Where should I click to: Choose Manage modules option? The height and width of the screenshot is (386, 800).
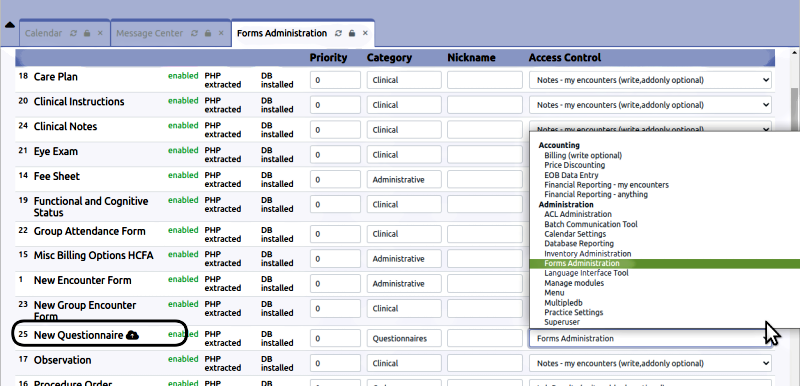574,282
